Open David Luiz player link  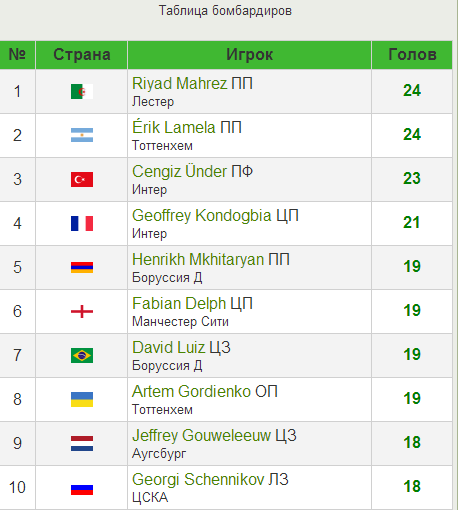168,347
